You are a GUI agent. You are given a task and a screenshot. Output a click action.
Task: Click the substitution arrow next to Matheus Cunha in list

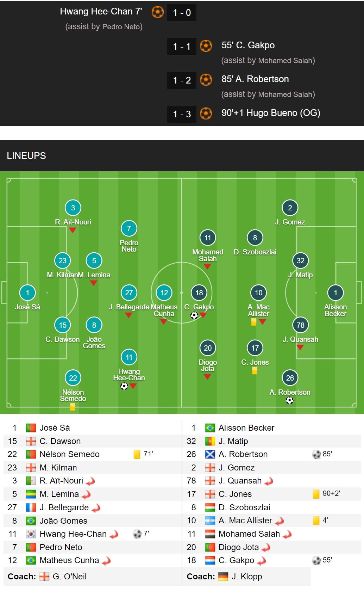point(106,561)
